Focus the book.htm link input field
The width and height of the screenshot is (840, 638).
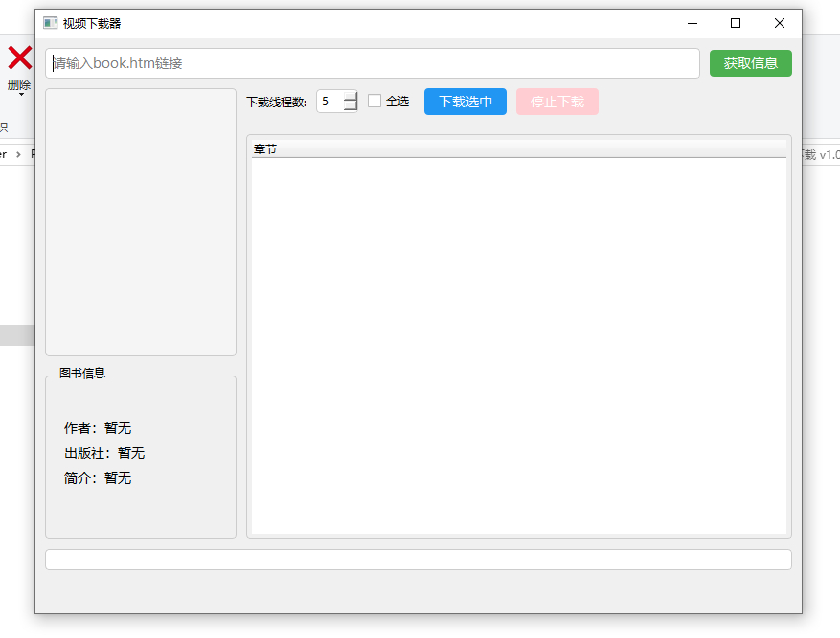[373, 63]
